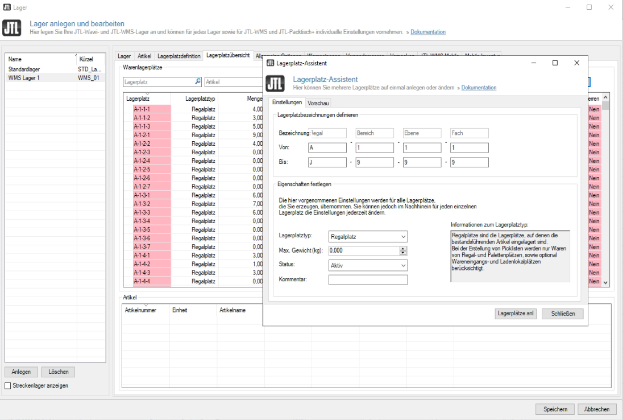
Task: Open the Einstellungen tab in the assistant
Action: 287,102
